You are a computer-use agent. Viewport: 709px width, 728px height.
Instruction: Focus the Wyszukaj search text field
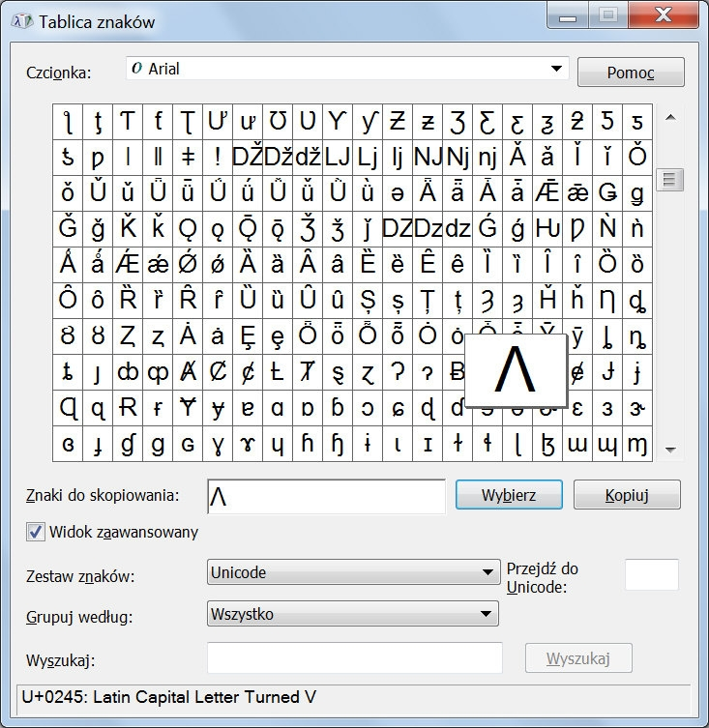coord(354,657)
